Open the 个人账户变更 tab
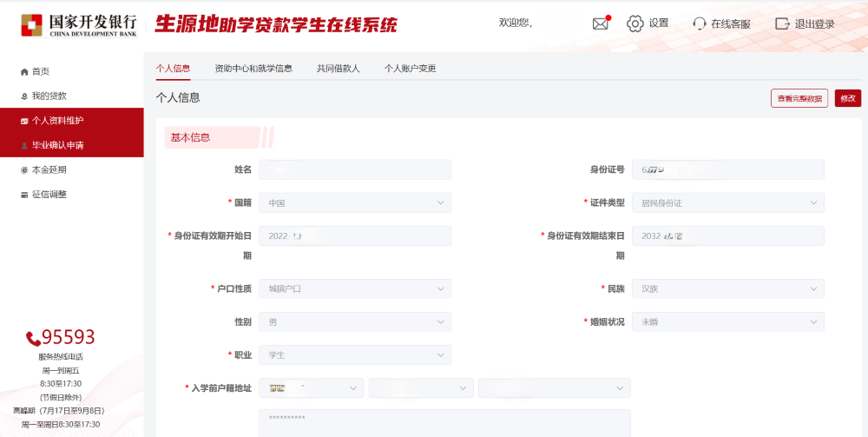Viewport: 868px width, 437px height. [x=410, y=68]
